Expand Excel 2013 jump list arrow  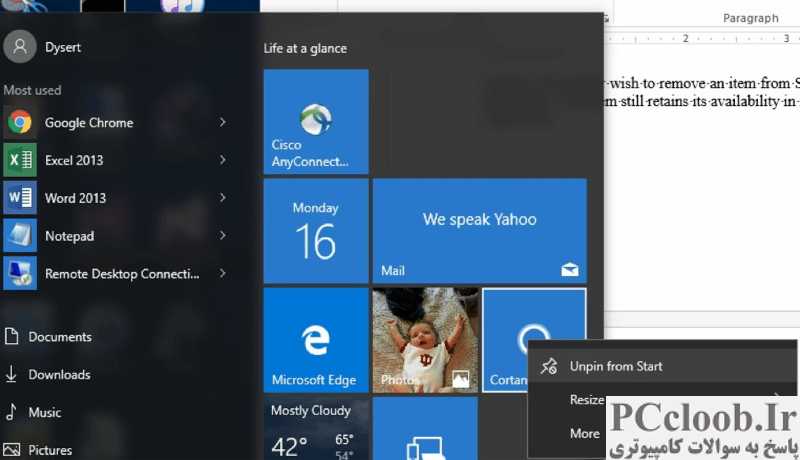click(x=223, y=160)
